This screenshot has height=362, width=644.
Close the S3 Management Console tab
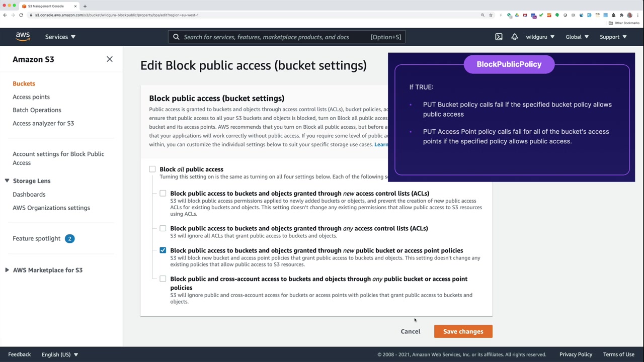click(x=75, y=6)
